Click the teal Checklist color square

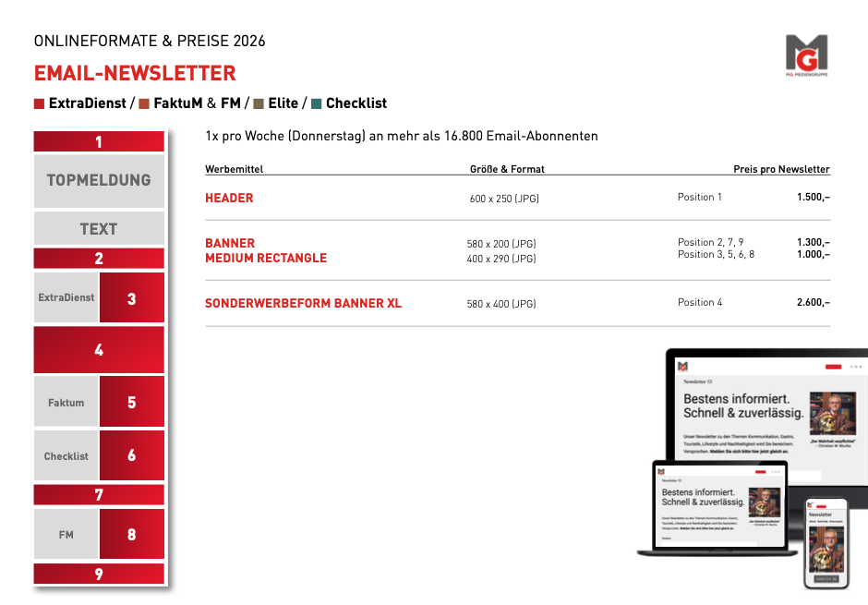point(317,103)
